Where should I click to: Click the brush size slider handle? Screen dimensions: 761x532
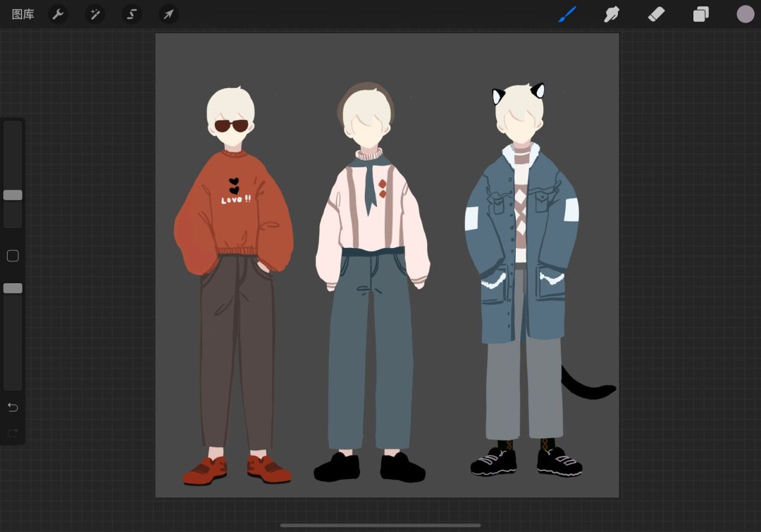(x=13, y=195)
